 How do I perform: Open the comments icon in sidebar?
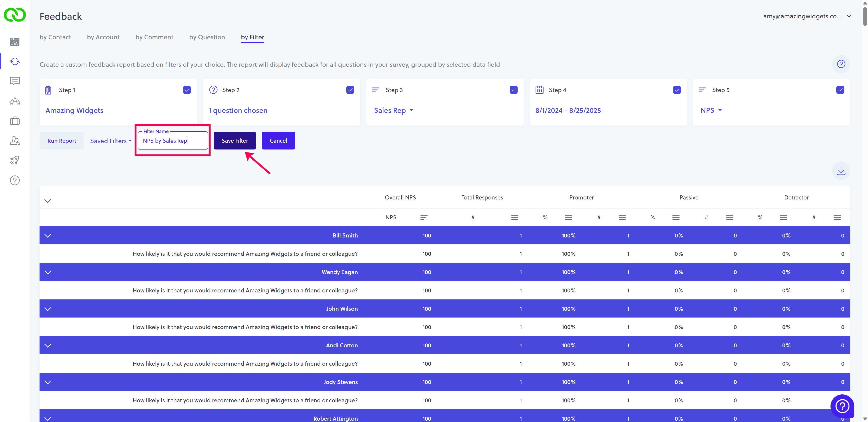pos(15,81)
